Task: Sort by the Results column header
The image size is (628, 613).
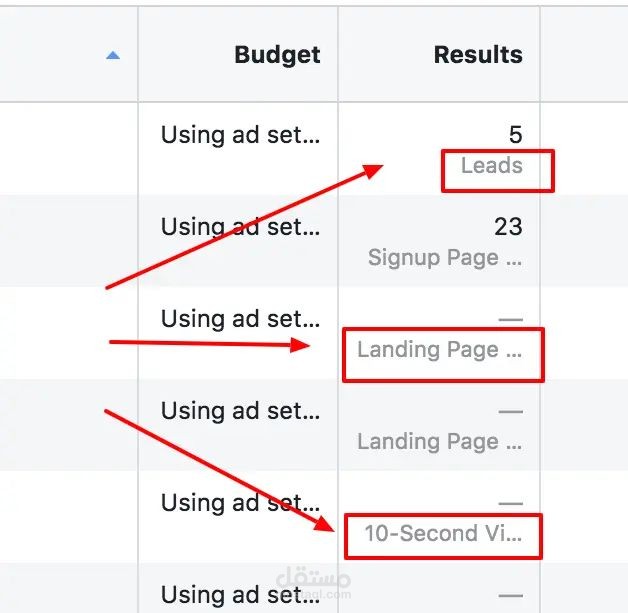Action: [x=478, y=54]
